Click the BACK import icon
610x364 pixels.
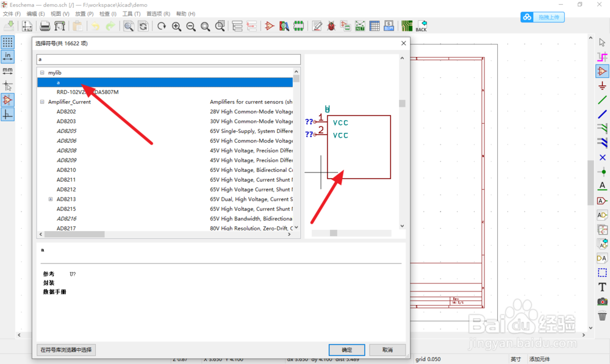(422, 26)
